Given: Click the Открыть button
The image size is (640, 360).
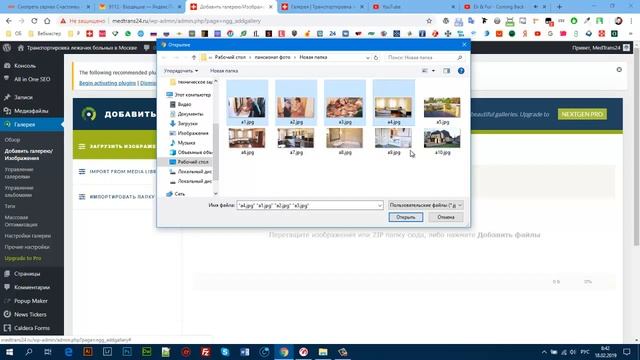Looking at the screenshot, I should click(405, 217).
